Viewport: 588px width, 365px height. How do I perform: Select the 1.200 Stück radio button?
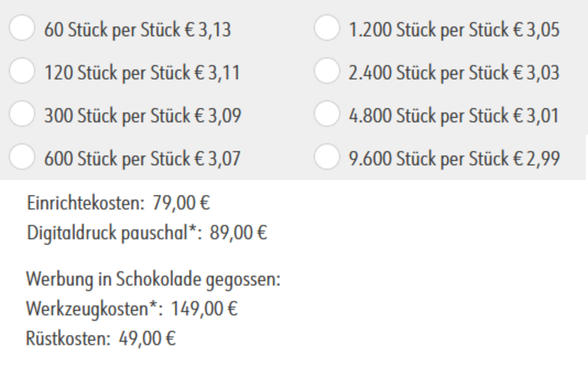[x=327, y=30]
